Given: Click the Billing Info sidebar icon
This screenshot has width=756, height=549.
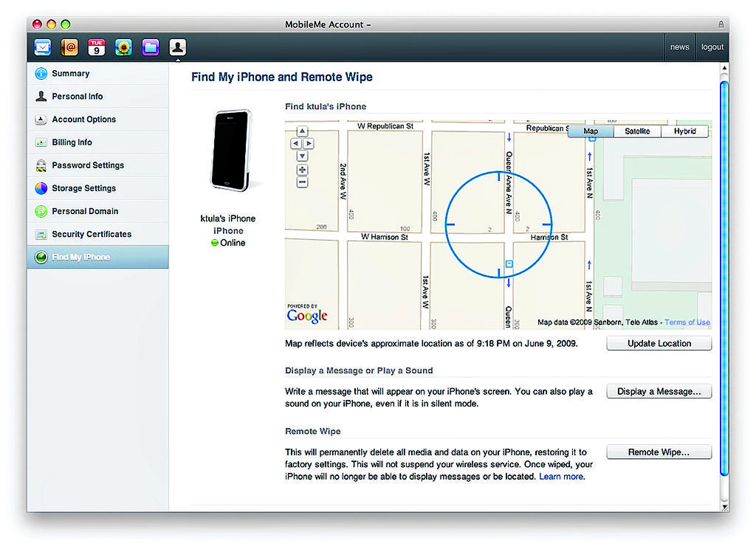Looking at the screenshot, I should [x=41, y=142].
